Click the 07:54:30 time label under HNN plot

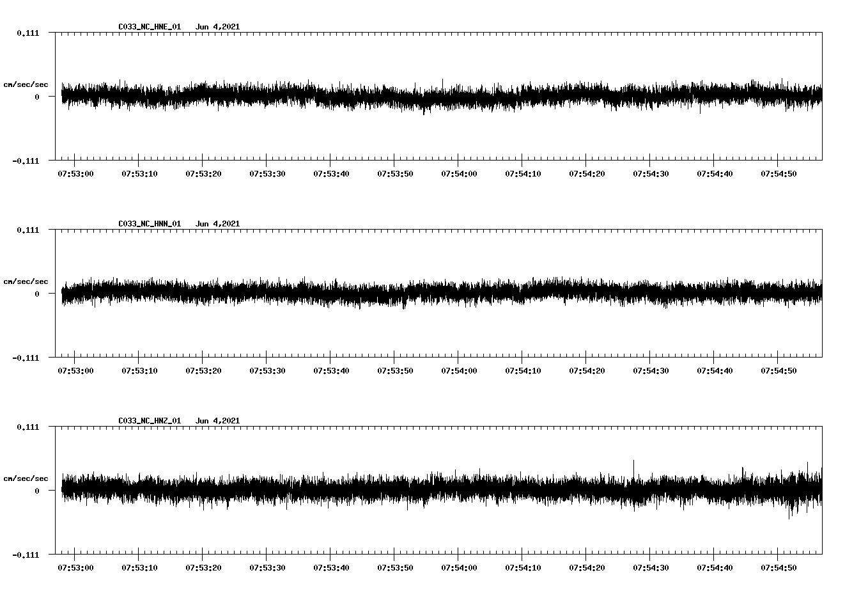(651, 370)
